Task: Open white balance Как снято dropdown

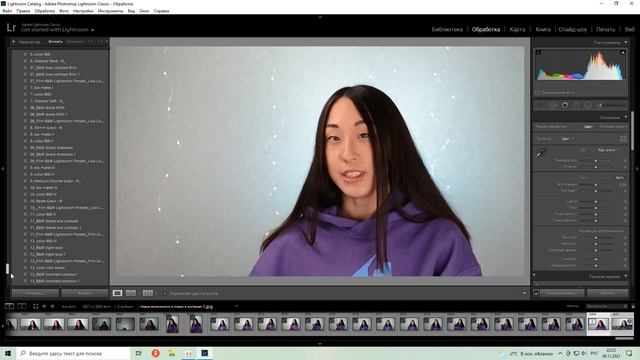Action: click(608, 150)
